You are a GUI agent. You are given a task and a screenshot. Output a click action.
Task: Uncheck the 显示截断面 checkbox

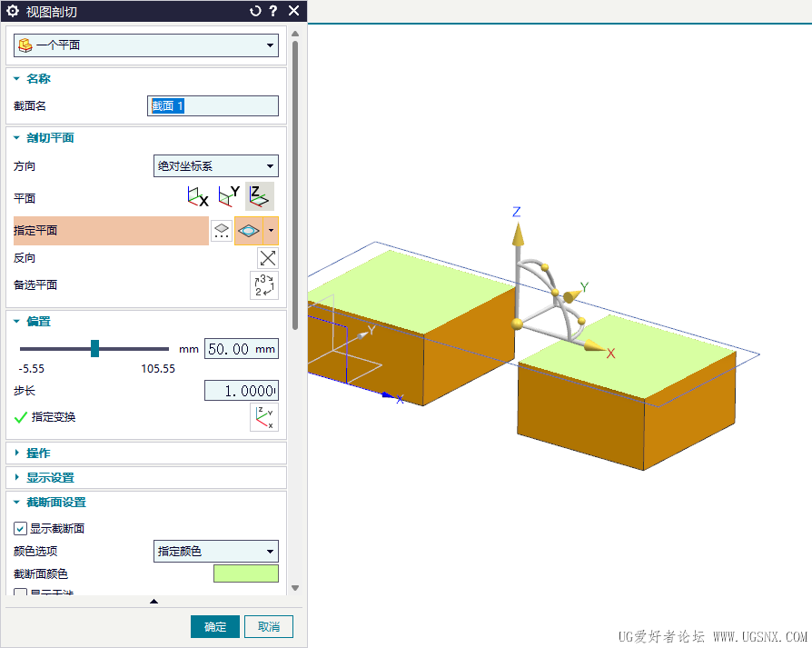coord(20,528)
